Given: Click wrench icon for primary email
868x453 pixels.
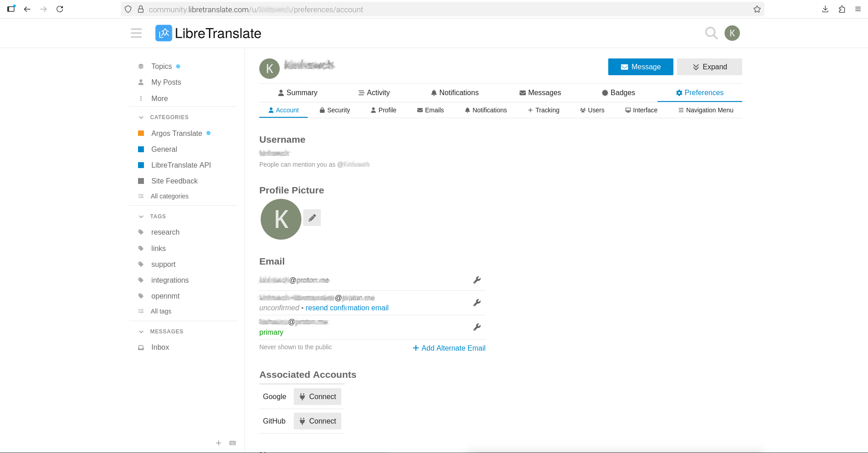Looking at the screenshot, I should (x=477, y=327).
